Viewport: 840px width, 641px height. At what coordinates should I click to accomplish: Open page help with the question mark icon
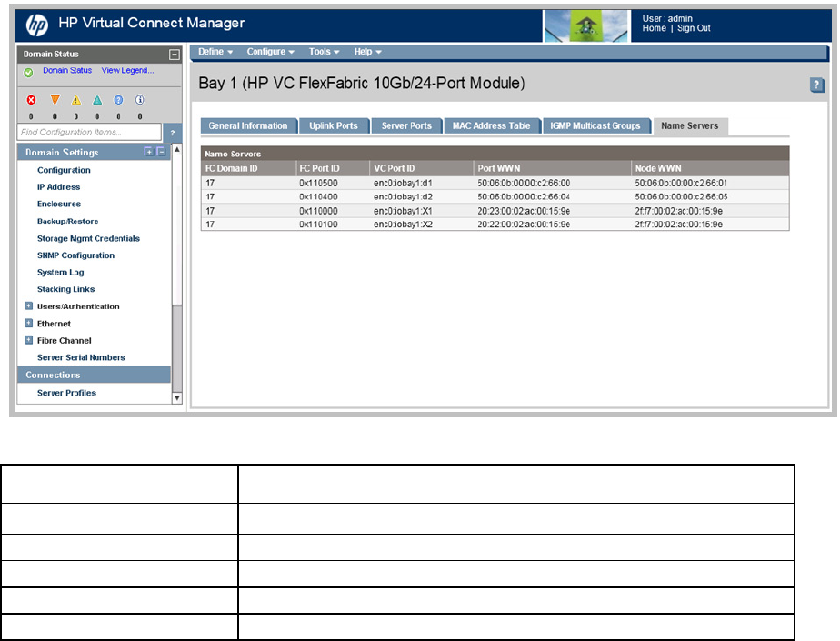click(x=816, y=85)
